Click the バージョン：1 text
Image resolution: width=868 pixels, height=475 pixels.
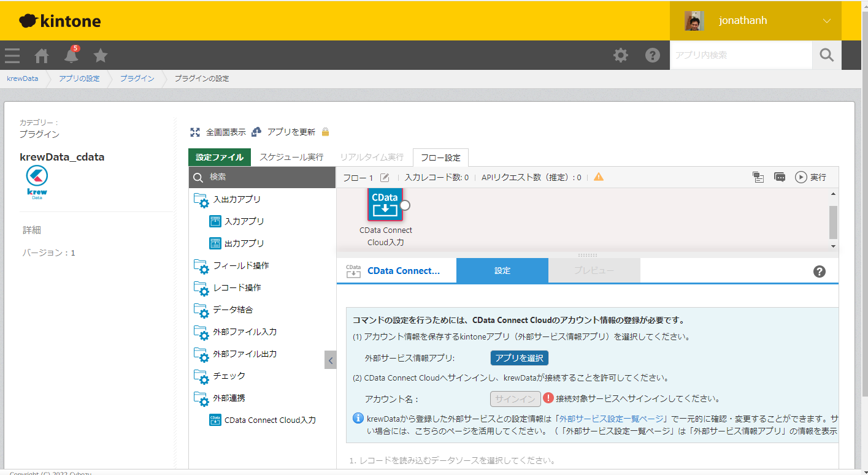click(49, 253)
